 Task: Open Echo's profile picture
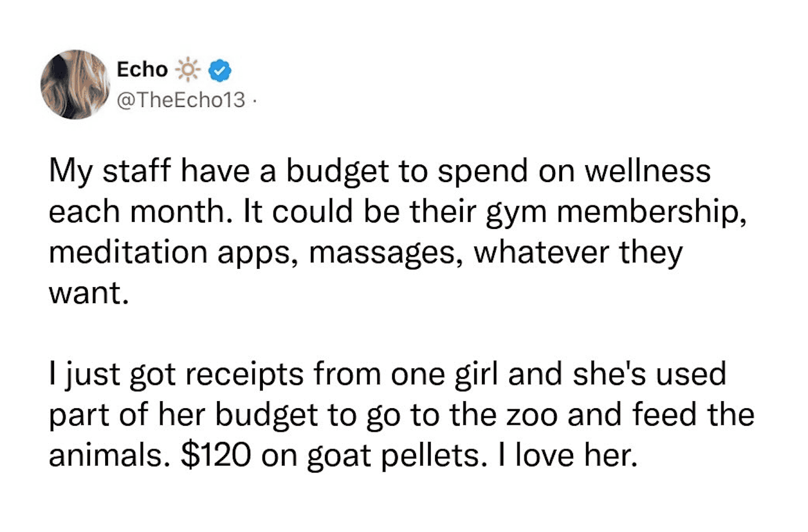coord(75,84)
